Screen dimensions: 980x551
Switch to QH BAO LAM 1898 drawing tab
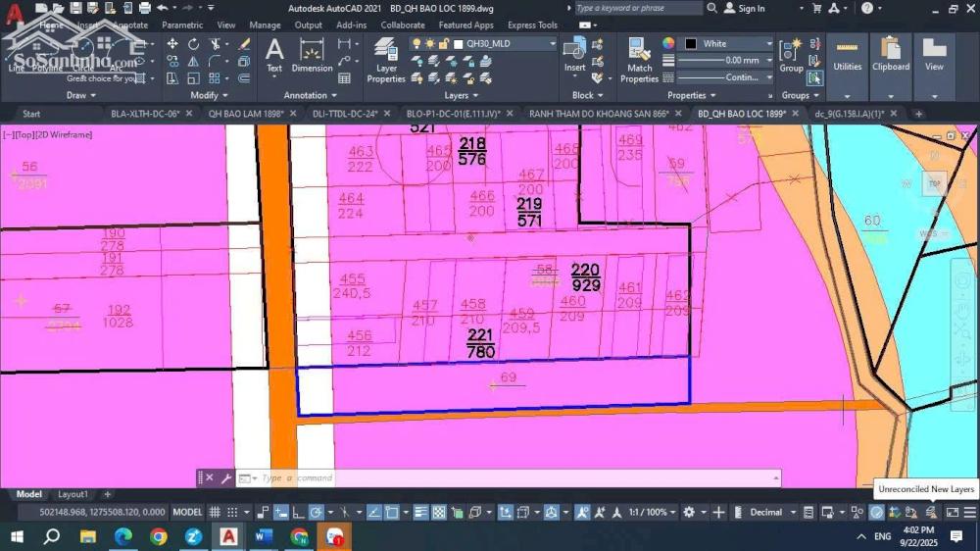(245, 114)
